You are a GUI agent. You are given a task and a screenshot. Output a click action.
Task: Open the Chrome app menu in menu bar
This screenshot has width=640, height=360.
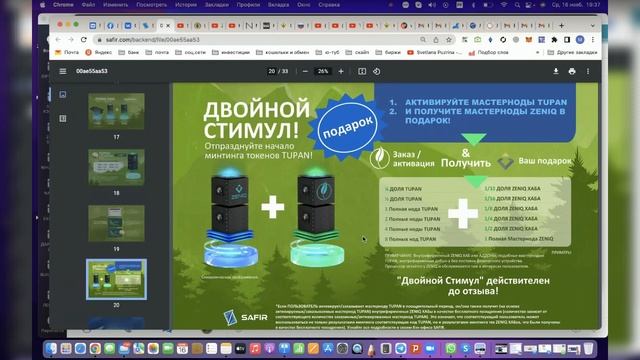click(63, 5)
